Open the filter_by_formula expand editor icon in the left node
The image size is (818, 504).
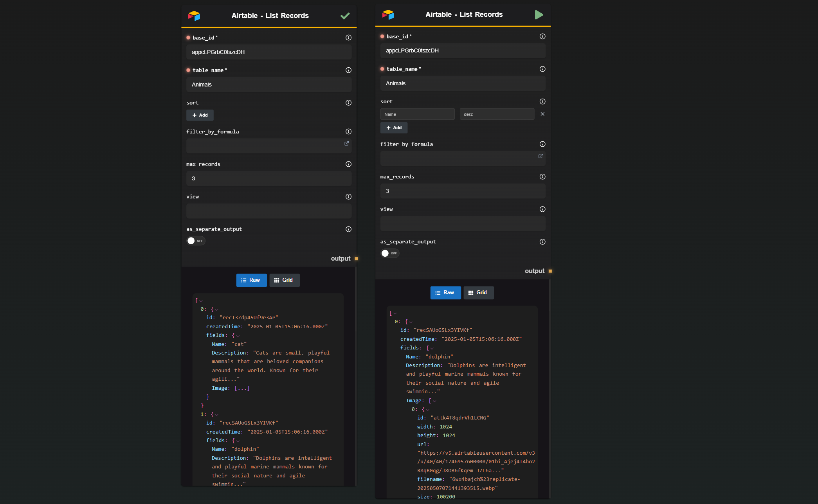(346, 144)
